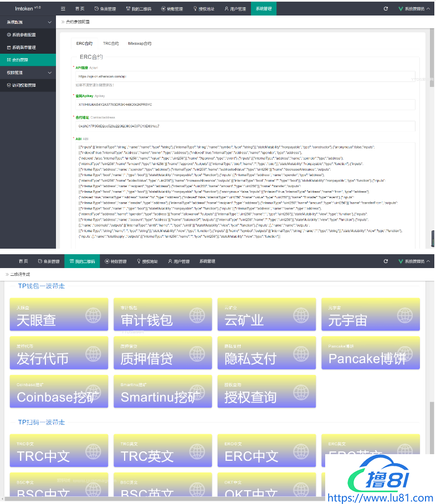The width and height of the screenshot is (436, 504).
Task: Select the Mixswap合约 tab
Action: point(139,43)
